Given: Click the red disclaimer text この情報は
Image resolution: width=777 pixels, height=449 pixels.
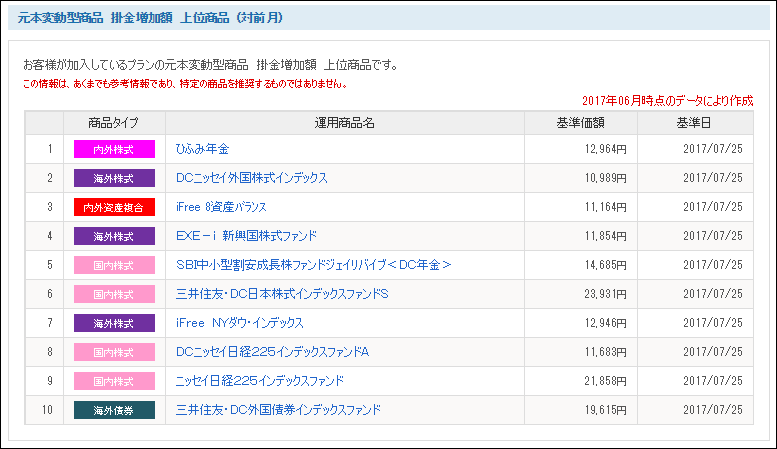Looking at the screenshot, I should (185, 84).
